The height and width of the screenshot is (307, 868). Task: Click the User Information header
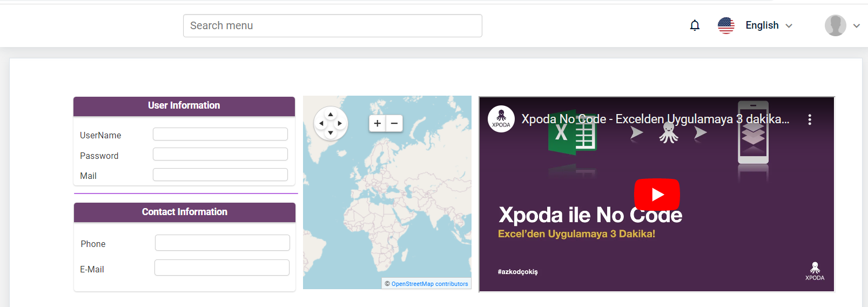pyautogui.click(x=184, y=106)
